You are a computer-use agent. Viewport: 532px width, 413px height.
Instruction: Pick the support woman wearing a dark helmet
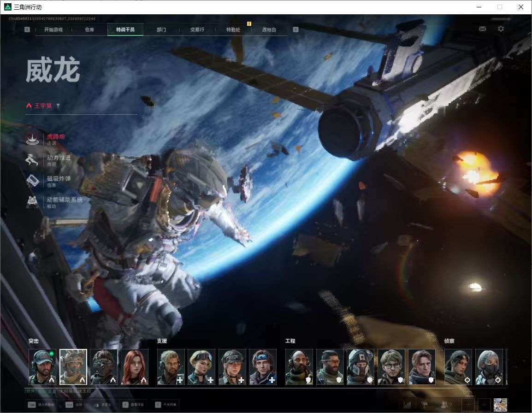232,367
